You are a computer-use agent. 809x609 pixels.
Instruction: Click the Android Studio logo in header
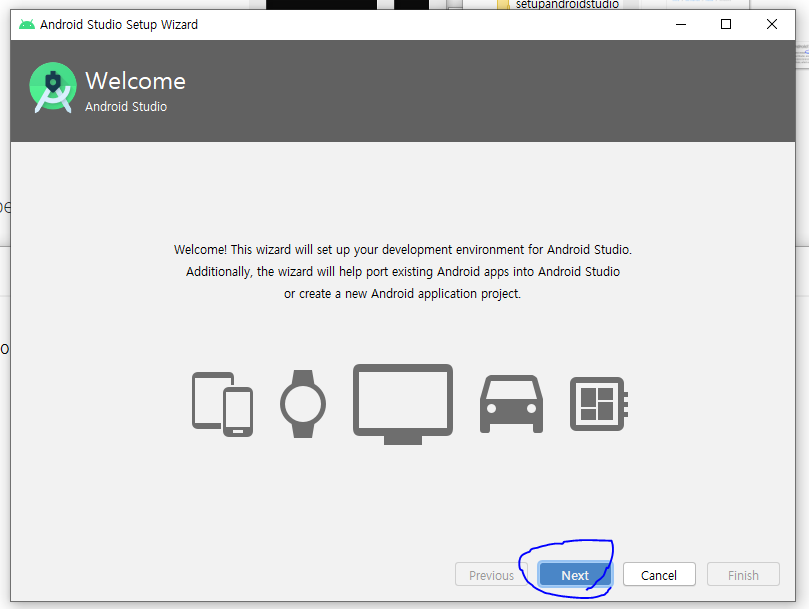53,88
